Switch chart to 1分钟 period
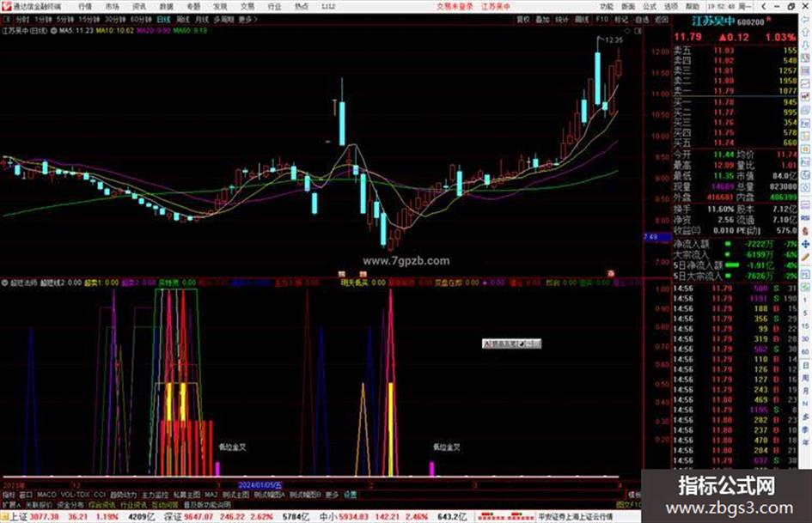This screenshot has width=812, height=523. (x=44, y=19)
